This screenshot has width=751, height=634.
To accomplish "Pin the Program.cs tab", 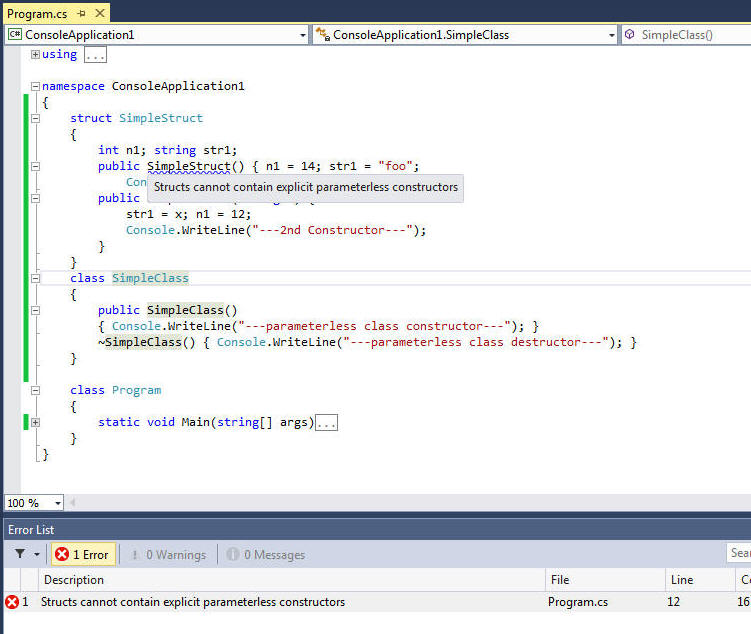I will [81, 14].
